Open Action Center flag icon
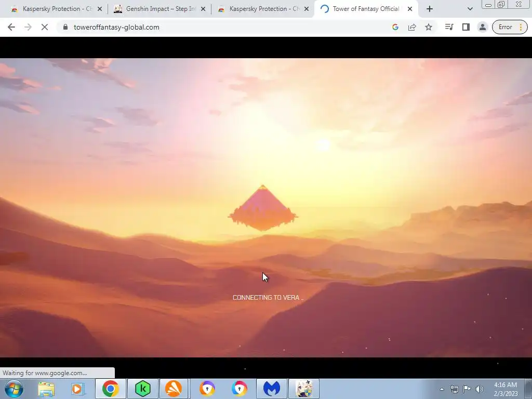This screenshot has width=532, height=399. [467, 389]
